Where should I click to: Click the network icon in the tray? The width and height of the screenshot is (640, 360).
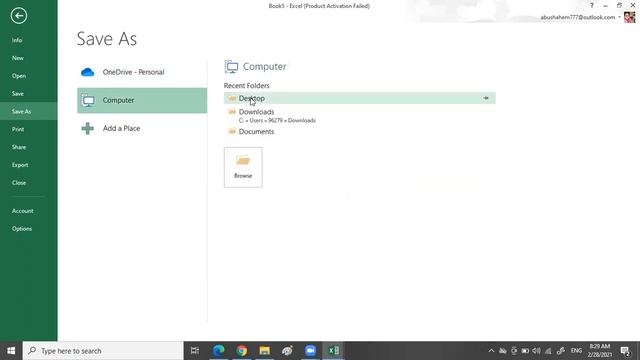(x=548, y=351)
